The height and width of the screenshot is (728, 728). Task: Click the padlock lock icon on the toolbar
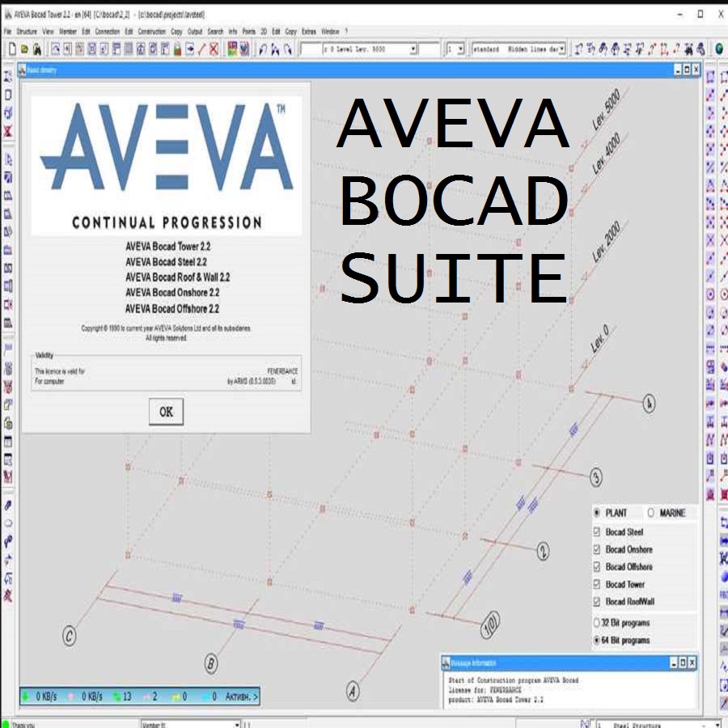pos(176,49)
